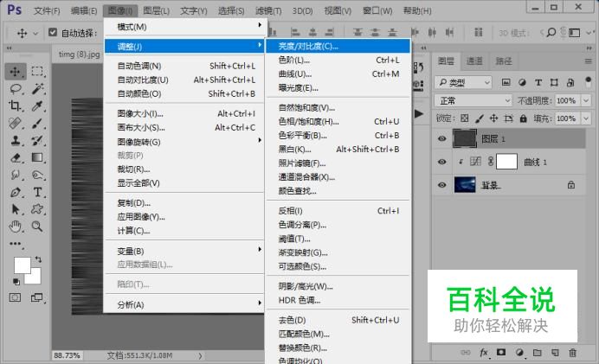
Task: Toggle the auto-select (自动选择) checkbox
Action: coord(53,33)
